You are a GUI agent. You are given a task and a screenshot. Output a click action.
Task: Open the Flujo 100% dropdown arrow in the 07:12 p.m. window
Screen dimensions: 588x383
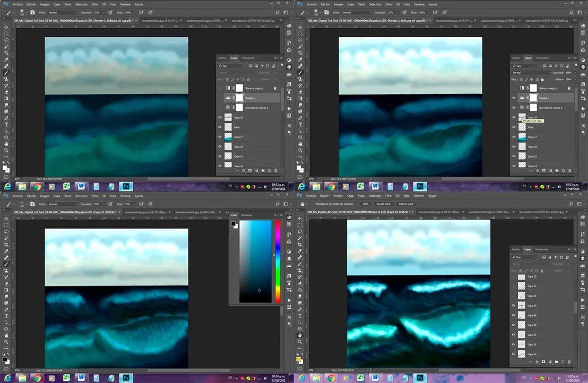[134, 12]
